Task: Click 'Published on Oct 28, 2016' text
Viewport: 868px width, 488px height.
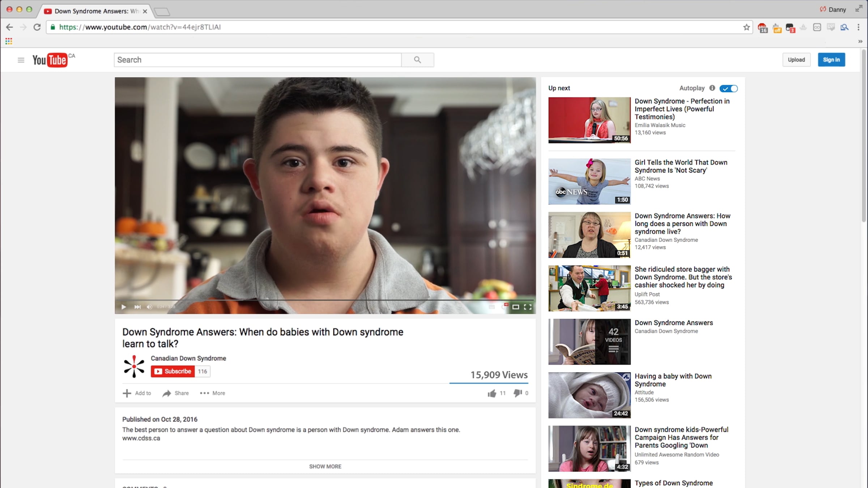Action: (x=160, y=419)
